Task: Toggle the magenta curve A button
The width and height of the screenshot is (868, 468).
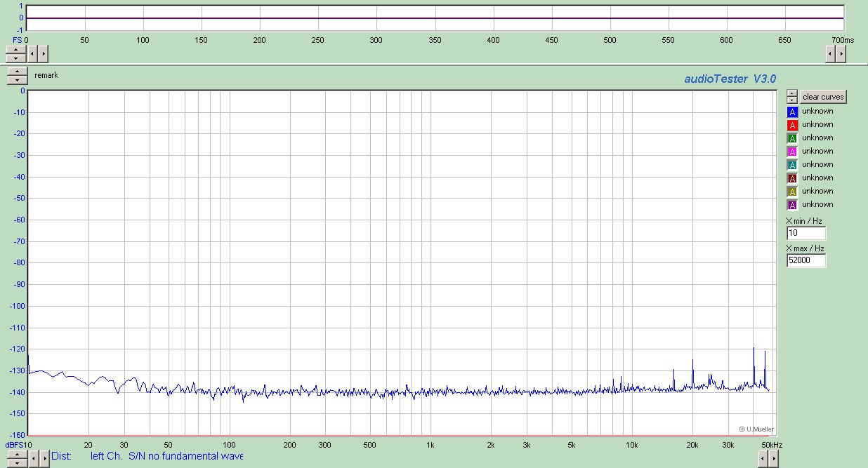Action: click(792, 152)
